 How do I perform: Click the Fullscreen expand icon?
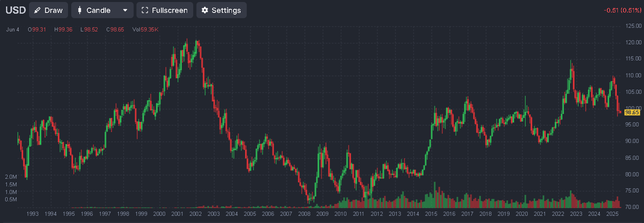(x=145, y=10)
